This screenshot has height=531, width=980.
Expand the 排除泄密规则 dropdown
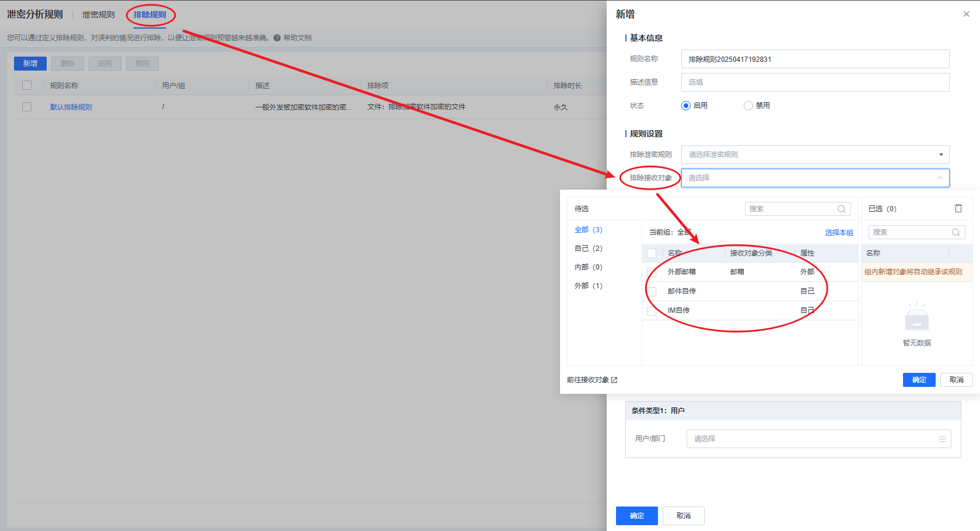click(940, 155)
